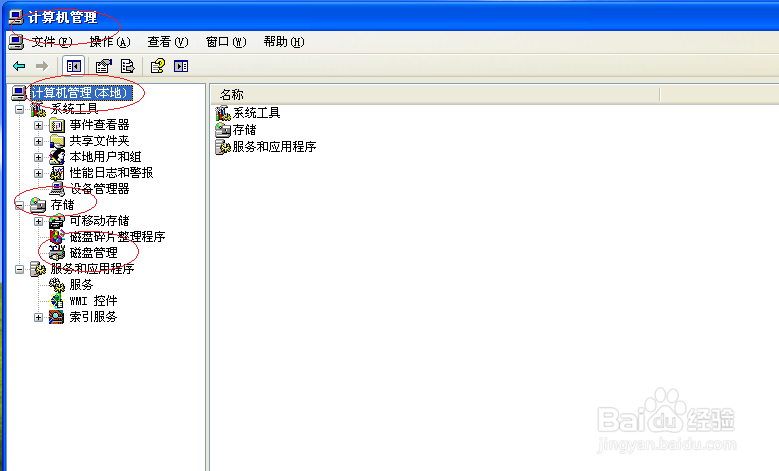Screen dimensions: 779x471
Task: Select 索引服务 in the tree
Action: pyautogui.click(x=93, y=316)
